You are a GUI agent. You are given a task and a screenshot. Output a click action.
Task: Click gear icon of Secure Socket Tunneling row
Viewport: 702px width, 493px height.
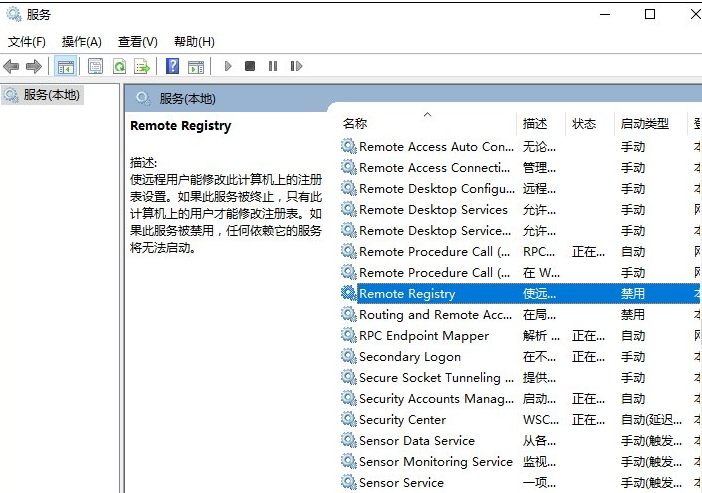[348, 377]
